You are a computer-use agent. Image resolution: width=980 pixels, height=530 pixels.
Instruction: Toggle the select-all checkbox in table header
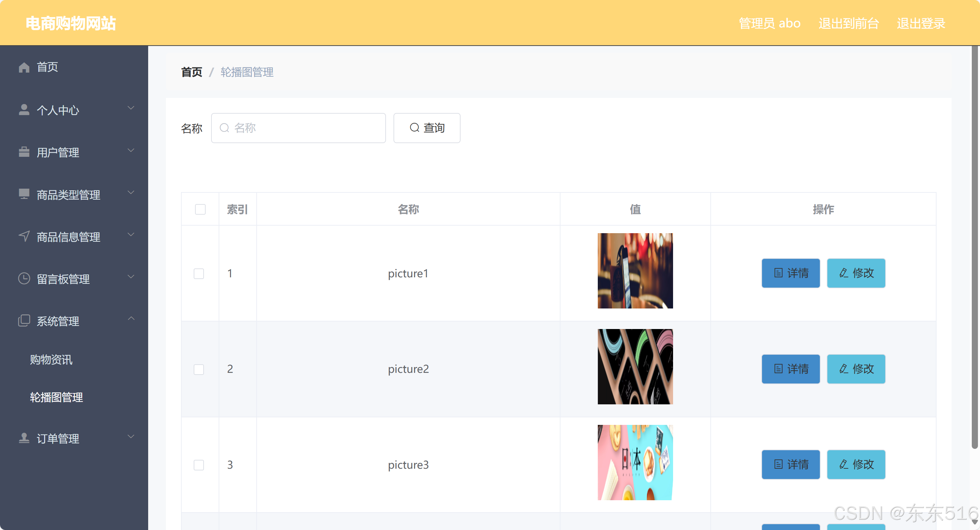(200, 210)
